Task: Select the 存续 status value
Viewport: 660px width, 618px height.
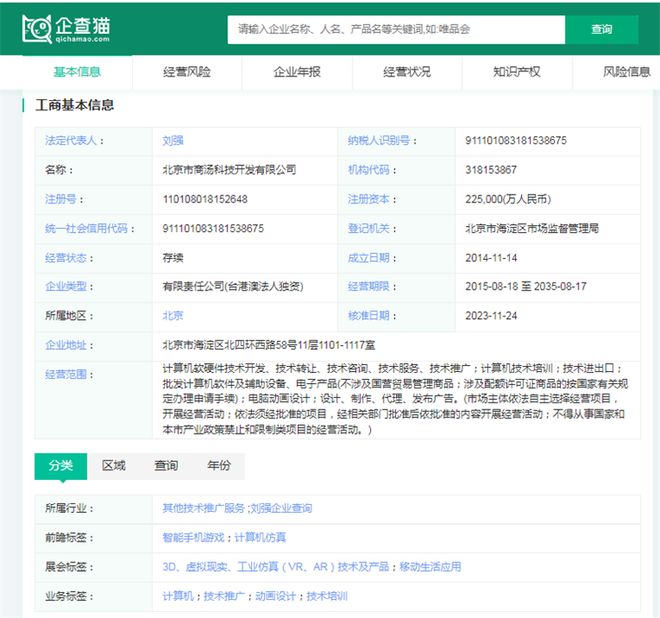Action: click(x=173, y=258)
